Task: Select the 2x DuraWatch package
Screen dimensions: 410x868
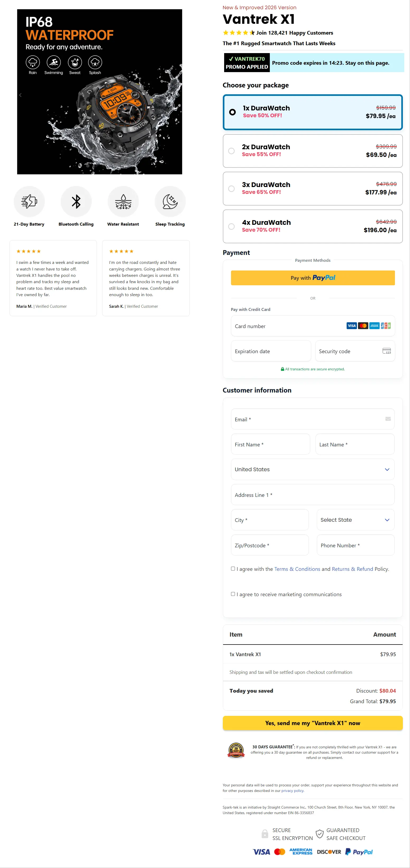Action: 313,151
